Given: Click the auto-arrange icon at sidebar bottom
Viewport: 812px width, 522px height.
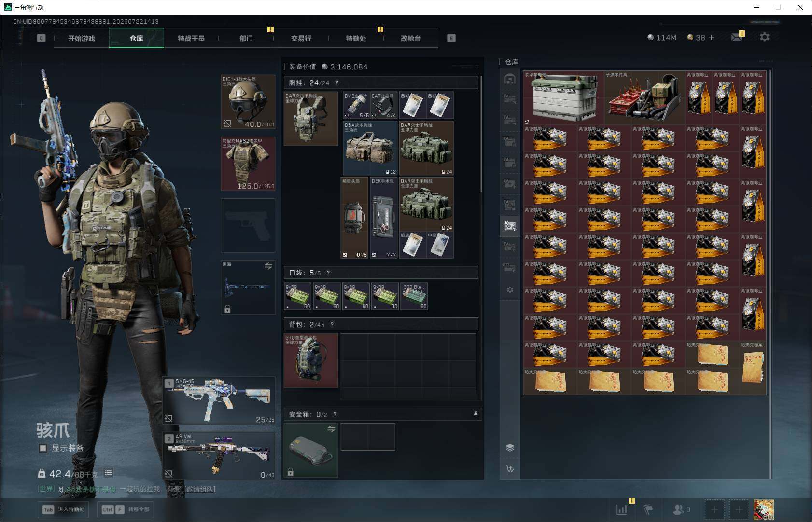Looking at the screenshot, I should (510, 469).
